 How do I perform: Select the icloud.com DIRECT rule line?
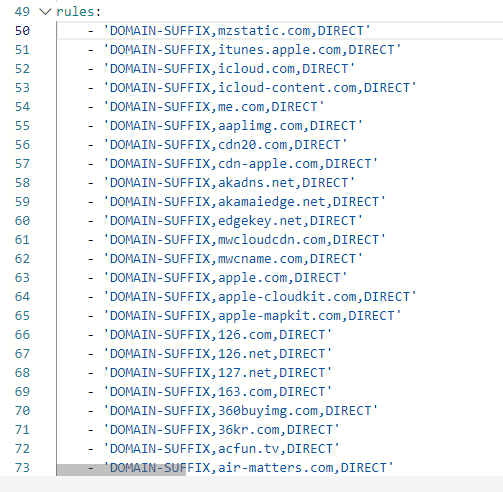click(x=229, y=69)
